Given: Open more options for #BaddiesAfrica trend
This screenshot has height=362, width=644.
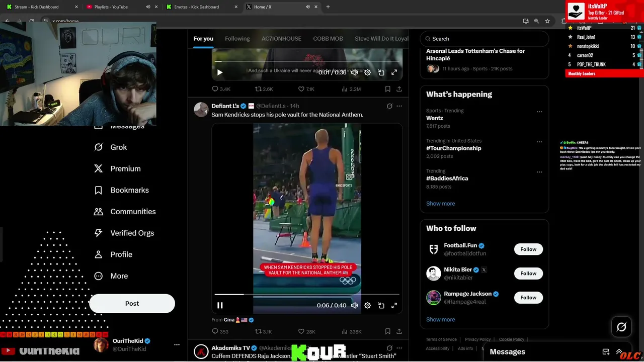Looking at the screenshot, I should pos(539,172).
